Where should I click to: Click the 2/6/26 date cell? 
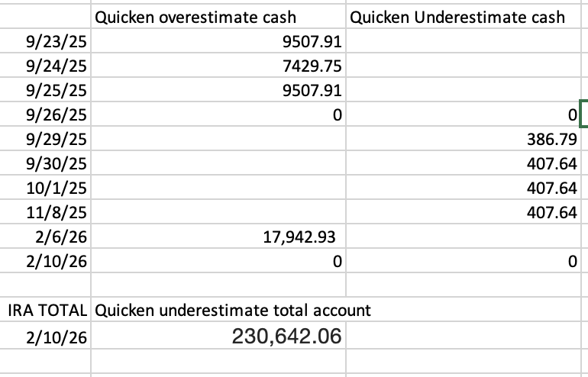(45, 236)
